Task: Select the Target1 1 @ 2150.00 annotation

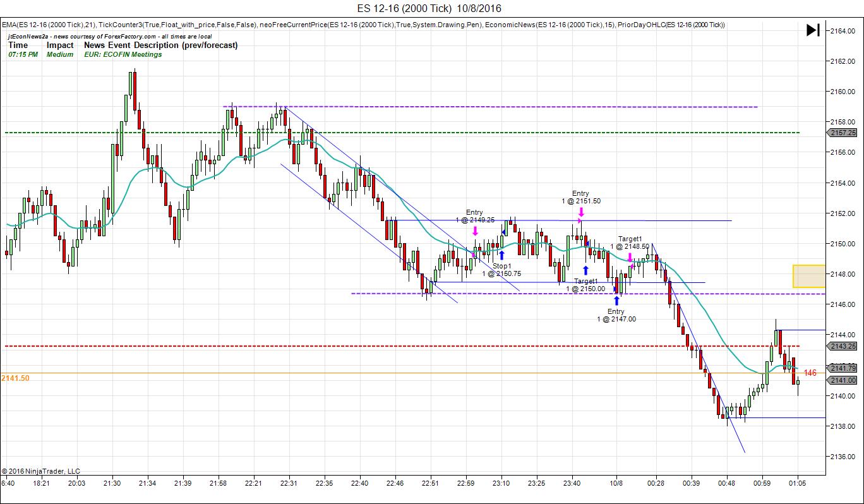Action: [585, 285]
